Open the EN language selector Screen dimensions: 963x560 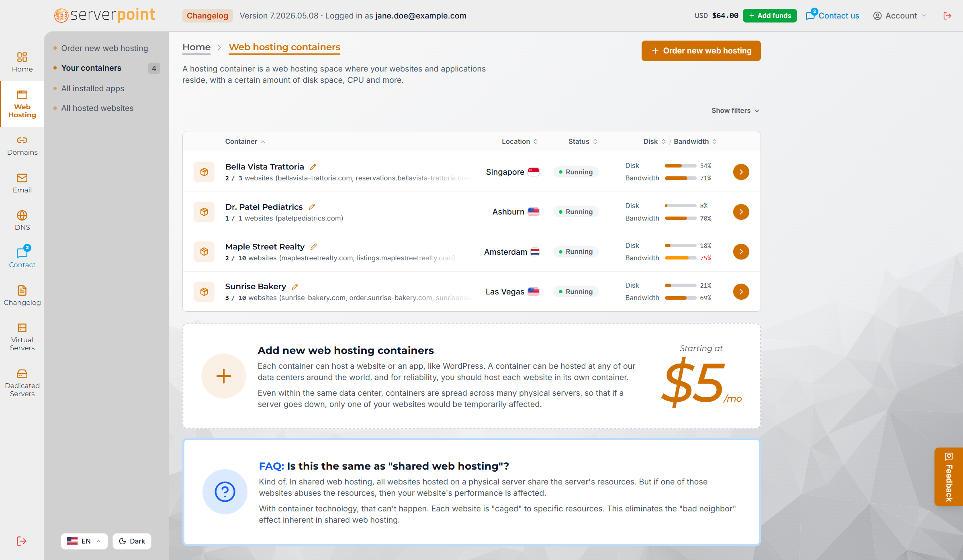pyautogui.click(x=84, y=541)
